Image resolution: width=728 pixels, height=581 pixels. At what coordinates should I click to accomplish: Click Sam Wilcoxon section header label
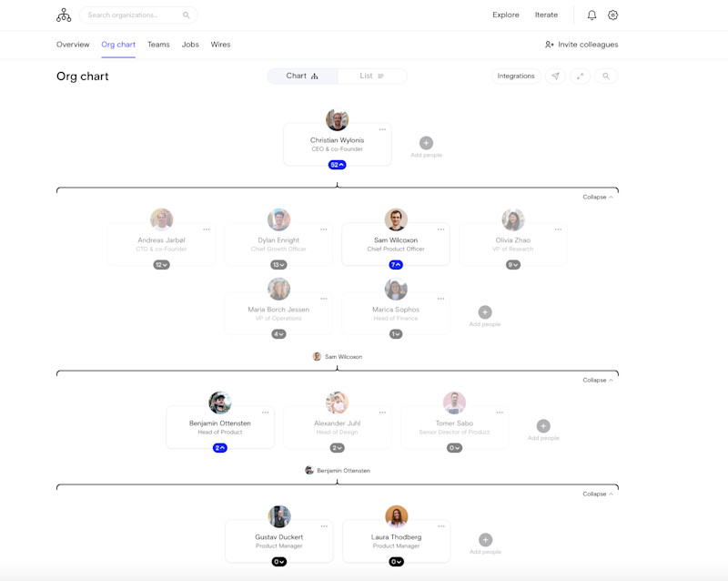338,357
